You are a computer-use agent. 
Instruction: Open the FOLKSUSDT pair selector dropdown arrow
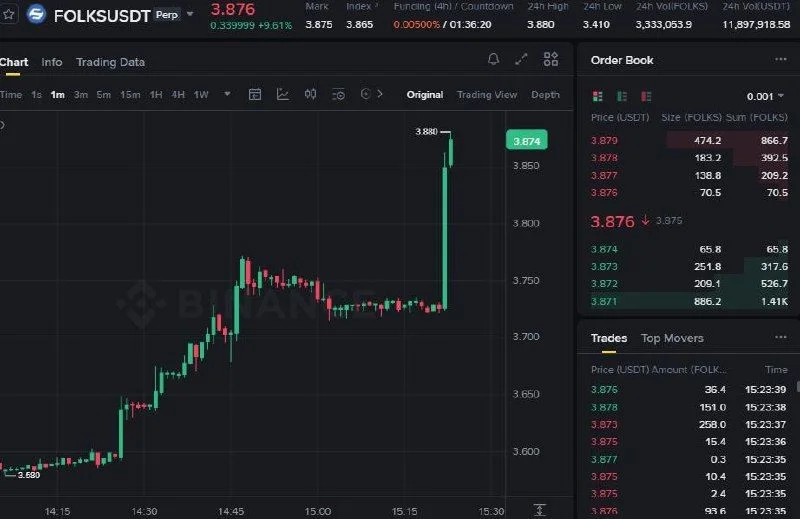click(x=190, y=14)
